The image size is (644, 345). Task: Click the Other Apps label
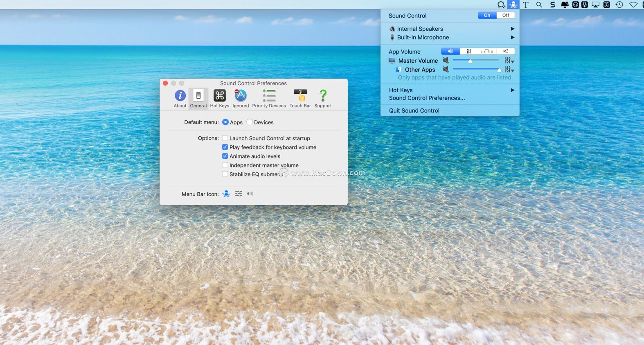(420, 70)
